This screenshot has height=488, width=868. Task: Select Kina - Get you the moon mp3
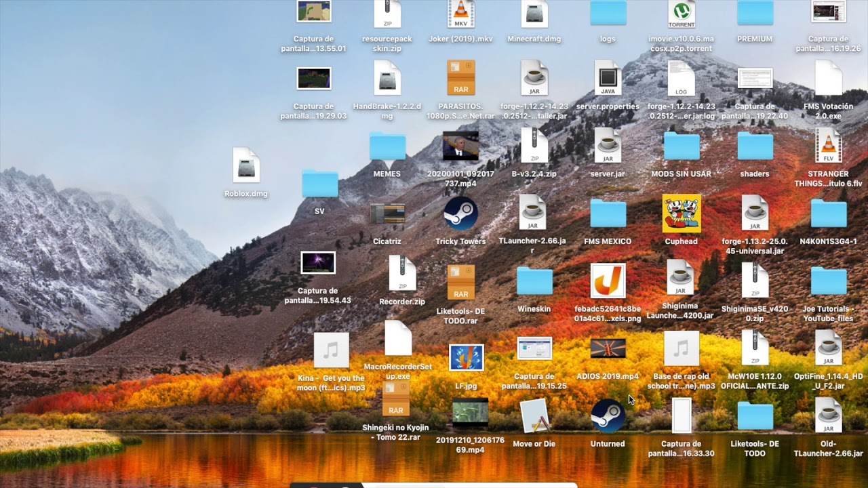(x=331, y=350)
